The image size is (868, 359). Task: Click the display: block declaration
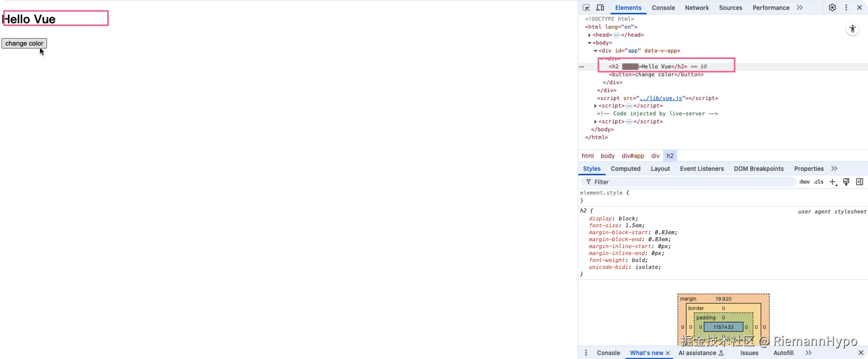pyautogui.click(x=613, y=219)
